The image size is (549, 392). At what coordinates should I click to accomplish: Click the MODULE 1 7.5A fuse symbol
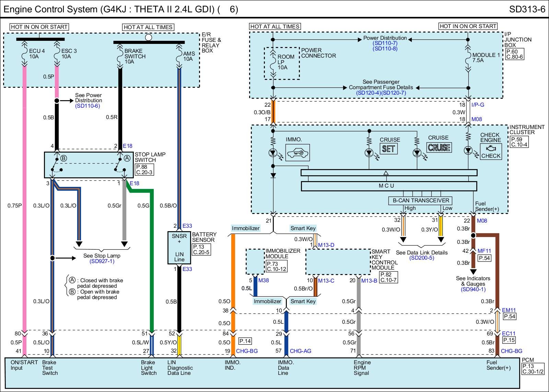[x=468, y=58]
